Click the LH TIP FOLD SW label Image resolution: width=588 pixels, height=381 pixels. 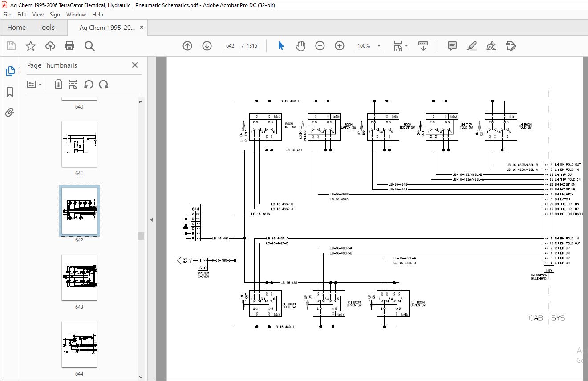[x=466, y=126]
